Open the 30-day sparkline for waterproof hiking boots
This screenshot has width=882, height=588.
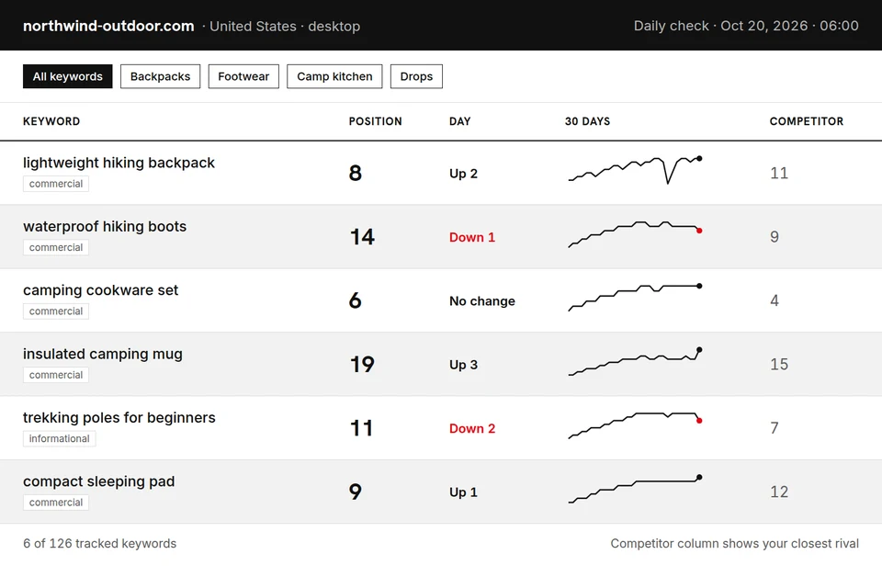pyautogui.click(x=635, y=234)
